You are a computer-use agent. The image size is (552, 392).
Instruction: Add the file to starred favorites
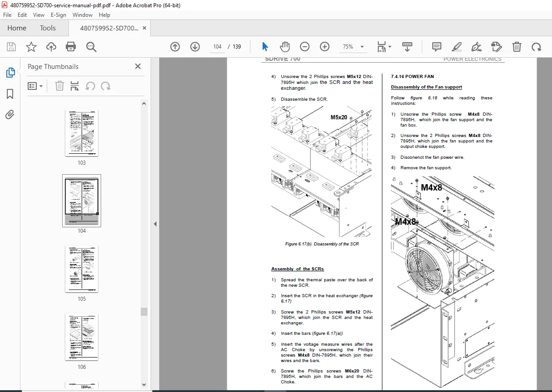(31, 47)
